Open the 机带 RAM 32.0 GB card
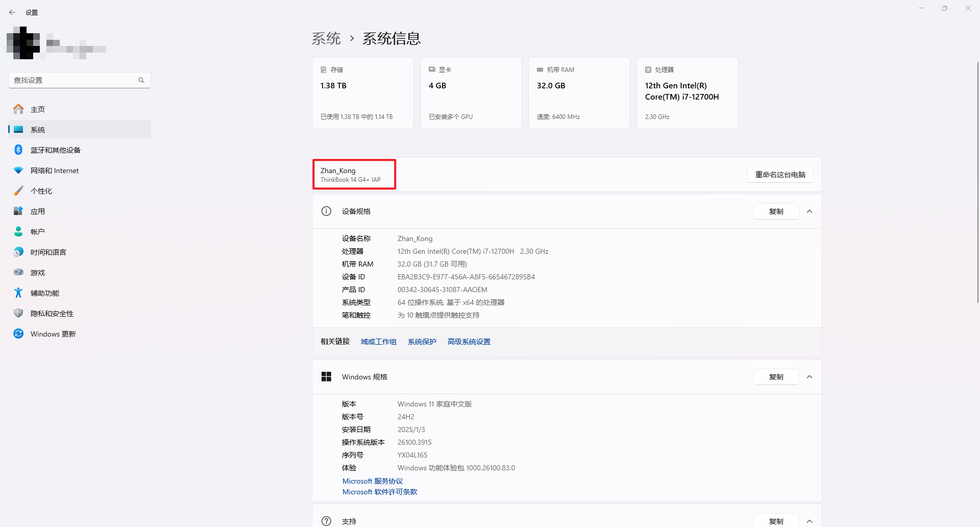 click(x=579, y=93)
